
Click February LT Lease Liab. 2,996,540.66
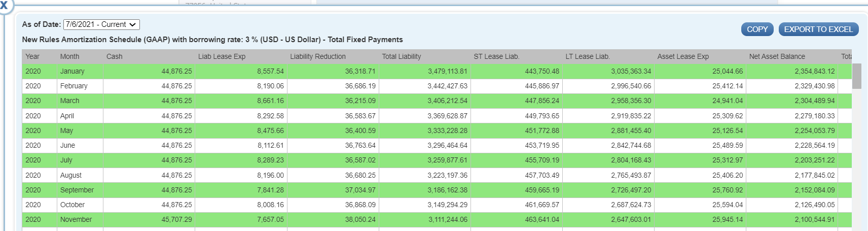pos(631,86)
